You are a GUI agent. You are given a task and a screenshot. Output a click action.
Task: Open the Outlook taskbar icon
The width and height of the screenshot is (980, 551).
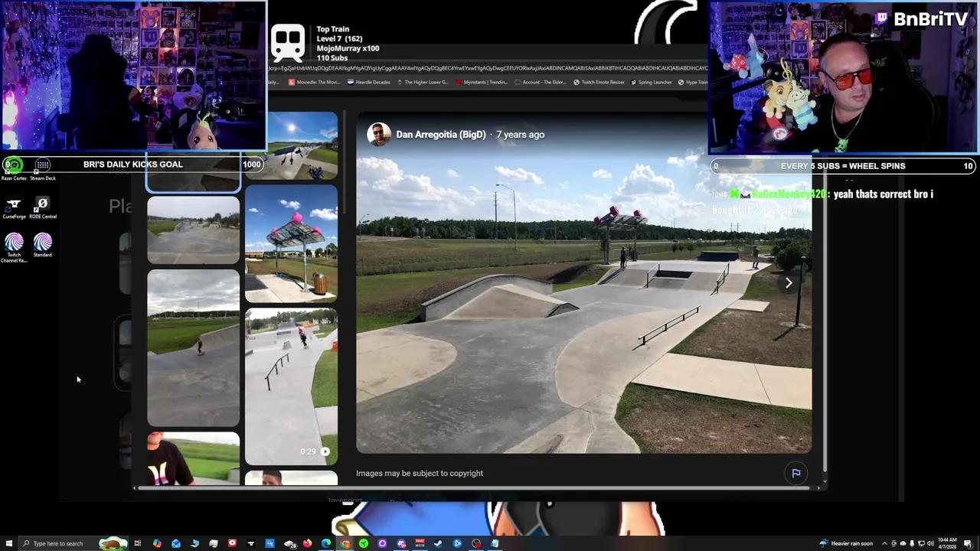176,543
